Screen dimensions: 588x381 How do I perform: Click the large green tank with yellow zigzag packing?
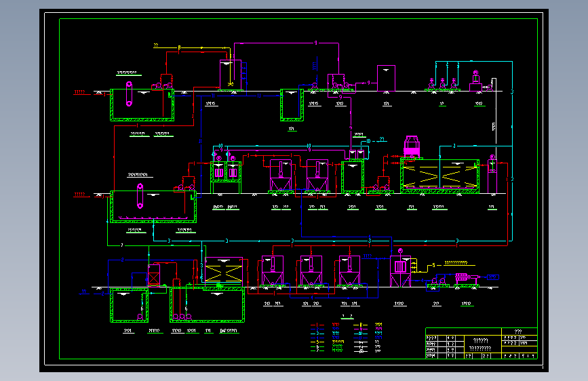point(440,176)
